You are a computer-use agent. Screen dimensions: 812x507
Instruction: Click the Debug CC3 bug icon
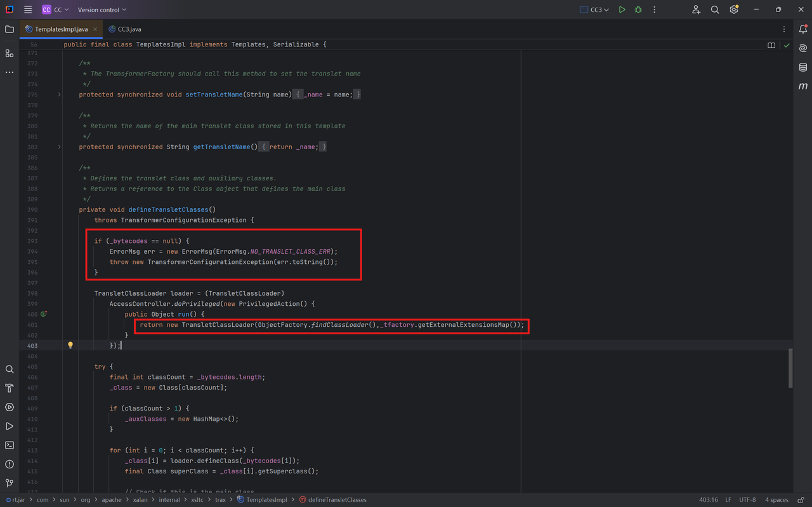[x=638, y=10]
